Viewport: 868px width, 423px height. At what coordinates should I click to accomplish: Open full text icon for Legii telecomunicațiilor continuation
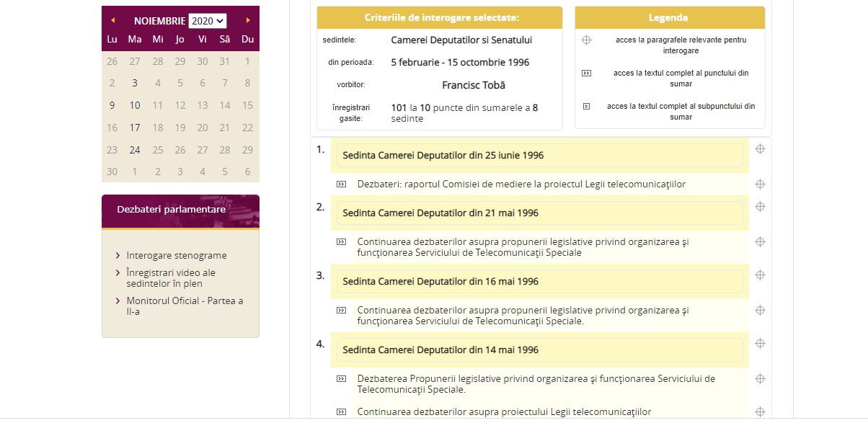coord(342,412)
